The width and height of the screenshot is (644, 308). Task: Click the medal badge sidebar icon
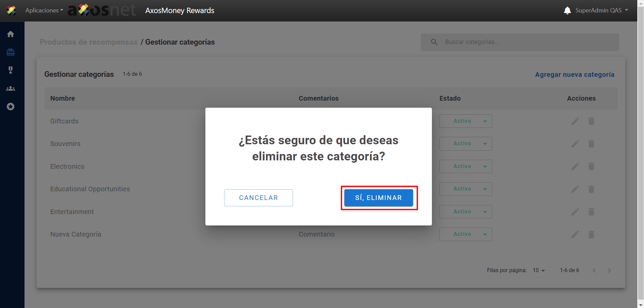[11, 70]
